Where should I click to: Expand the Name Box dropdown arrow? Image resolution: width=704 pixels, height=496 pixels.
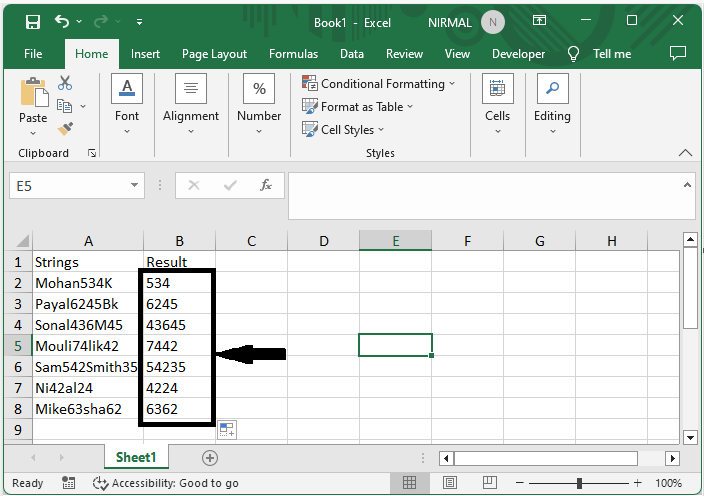click(136, 185)
